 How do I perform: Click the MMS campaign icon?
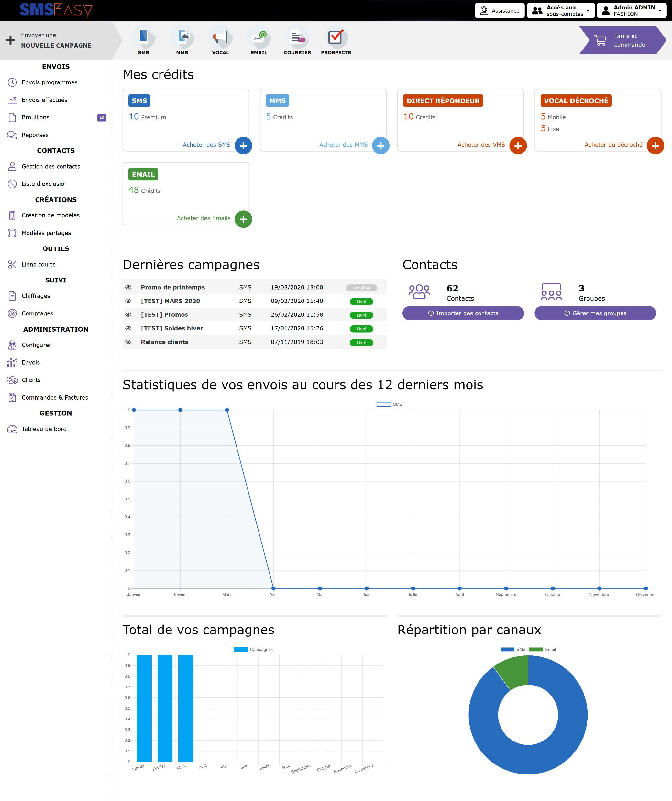point(182,37)
